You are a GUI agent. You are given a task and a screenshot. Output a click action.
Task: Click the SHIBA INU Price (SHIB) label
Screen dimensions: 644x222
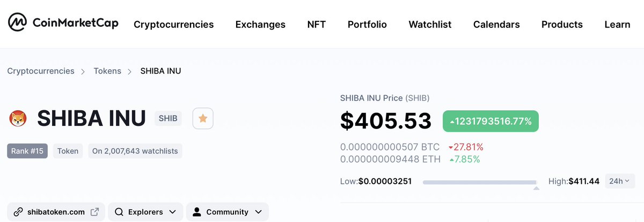pyautogui.click(x=385, y=98)
